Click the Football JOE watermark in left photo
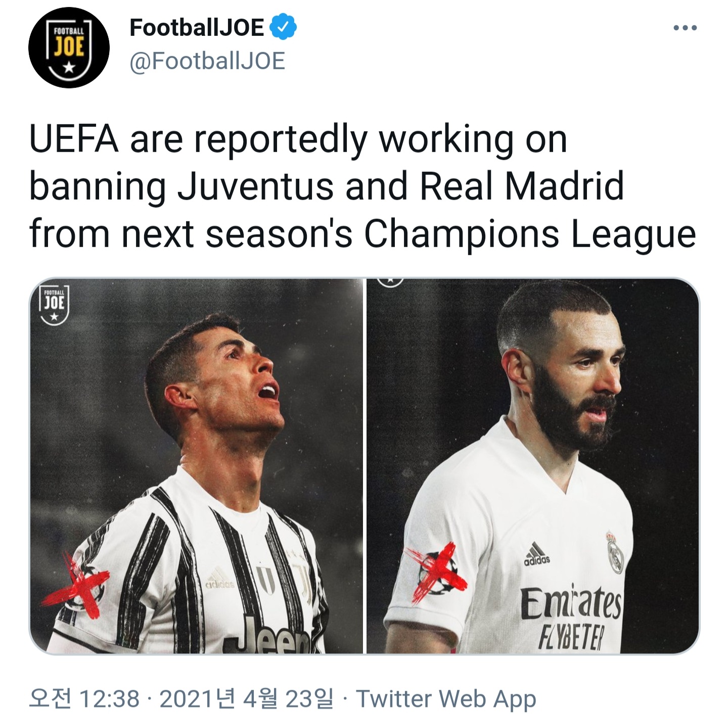This screenshot has height=714, width=728. (x=54, y=305)
